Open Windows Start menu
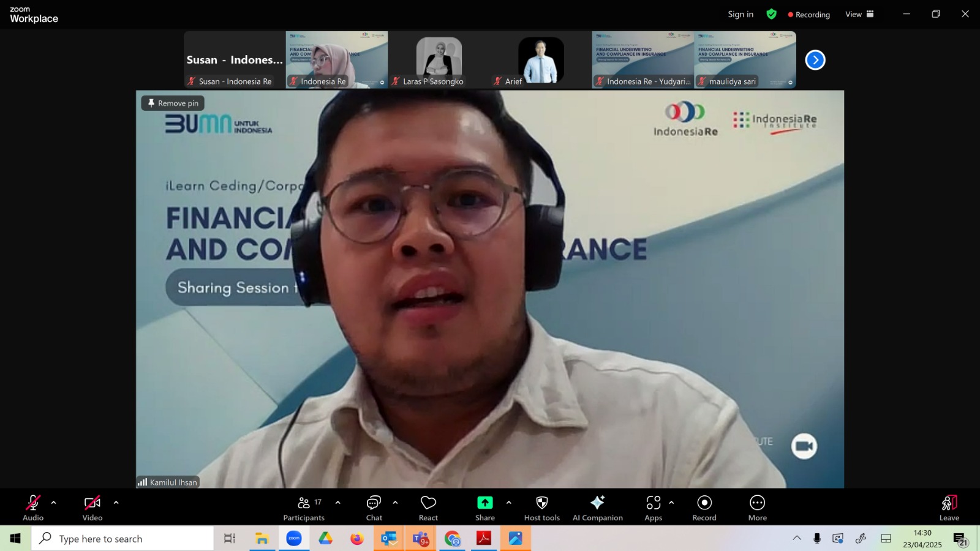This screenshot has width=980, height=551. tap(15, 539)
